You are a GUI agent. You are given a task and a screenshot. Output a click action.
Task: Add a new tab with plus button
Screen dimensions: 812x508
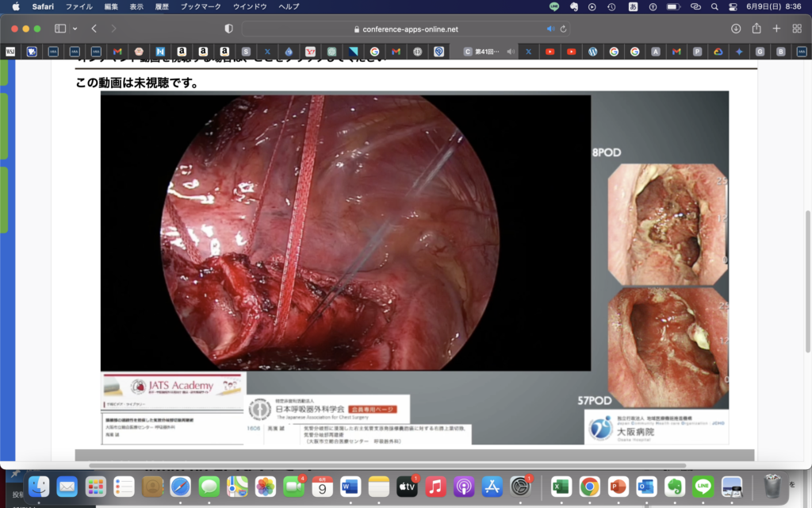[x=776, y=29]
